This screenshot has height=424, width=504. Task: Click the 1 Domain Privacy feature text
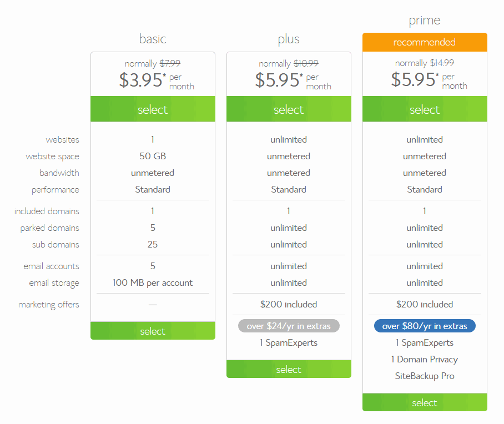click(x=425, y=360)
